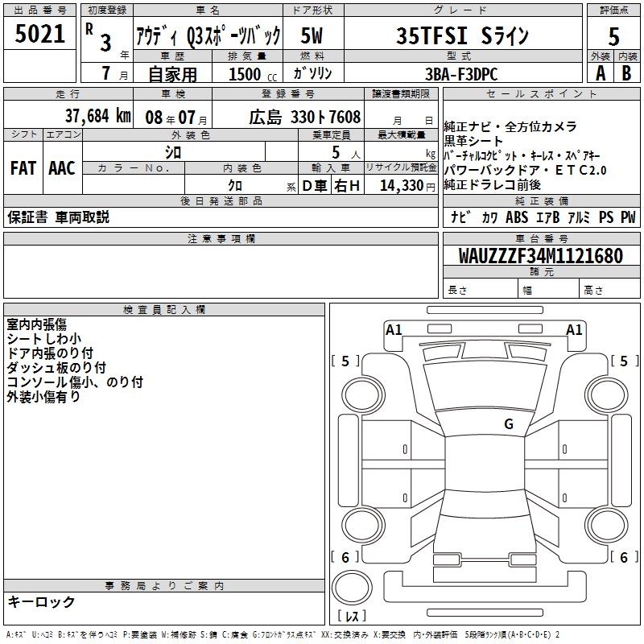Select the overall evaluation score 5
The width and height of the screenshot is (644, 644).
(613, 37)
